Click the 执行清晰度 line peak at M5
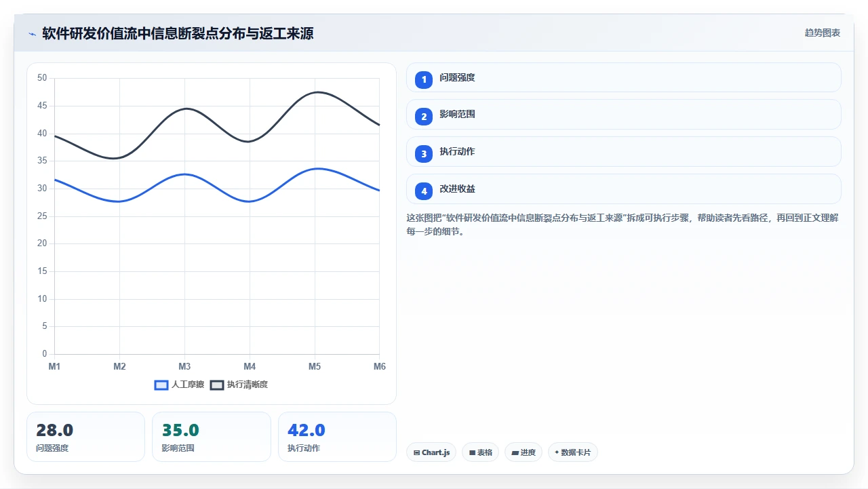The height and width of the screenshot is (489, 868). click(315, 93)
